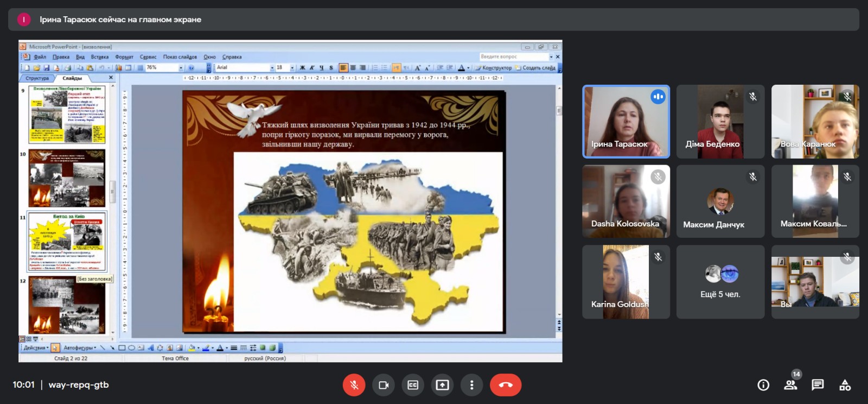Select slide 10 thumbnail
Screen dimensions: 868x404
(x=67, y=178)
